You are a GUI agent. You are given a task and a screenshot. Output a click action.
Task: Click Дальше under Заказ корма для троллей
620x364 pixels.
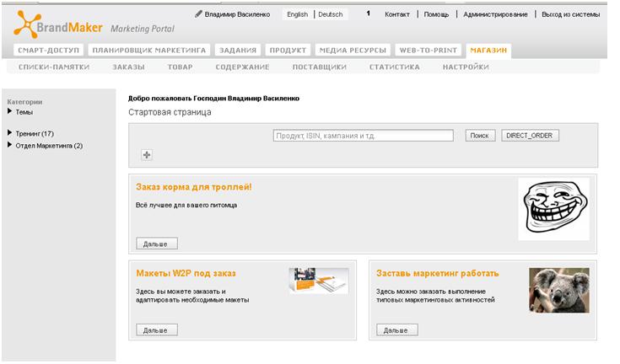[x=157, y=244]
